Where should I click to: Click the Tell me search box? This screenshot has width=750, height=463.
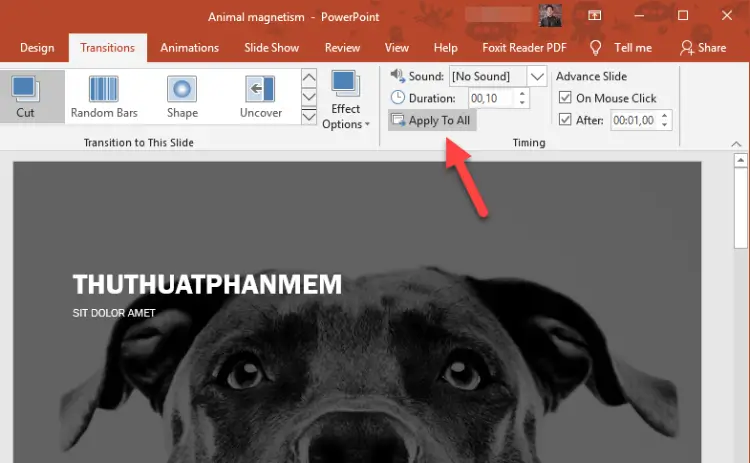(x=632, y=48)
